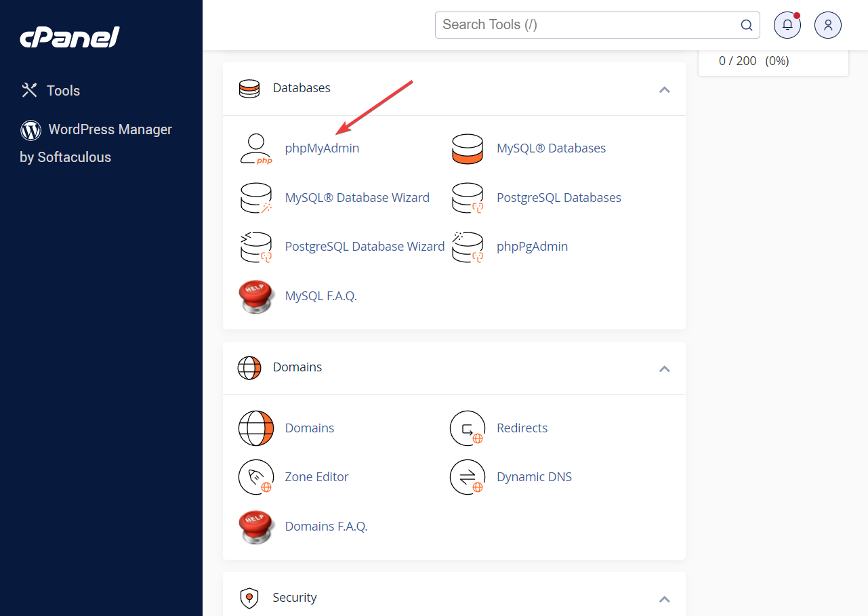Click the PostgreSQL Database Wizard icon
The height and width of the screenshot is (616, 868).
(256, 246)
